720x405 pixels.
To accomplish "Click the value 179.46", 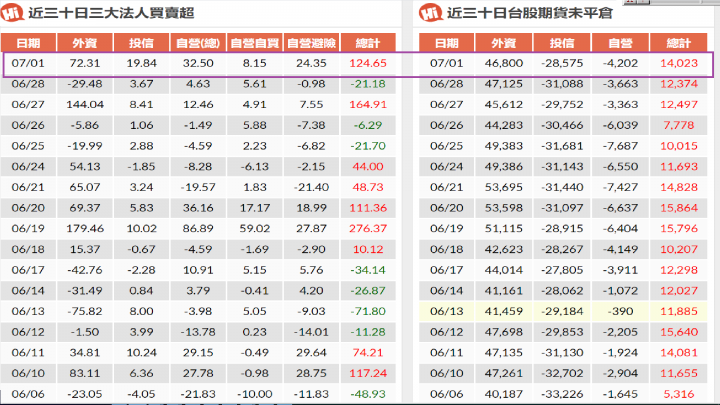I will [x=85, y=228].
